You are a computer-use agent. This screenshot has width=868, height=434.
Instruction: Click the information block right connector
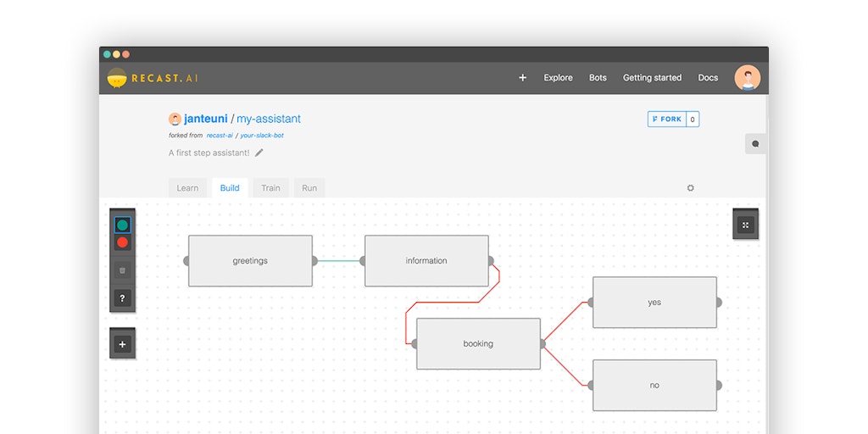(x=491, y=261)
